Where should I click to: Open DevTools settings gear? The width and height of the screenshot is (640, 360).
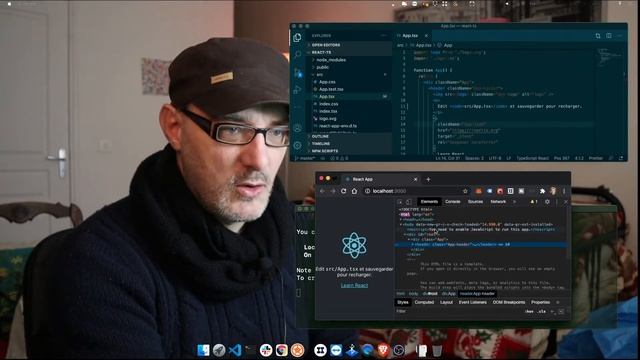pyautogui.click(x=547, y=202)
